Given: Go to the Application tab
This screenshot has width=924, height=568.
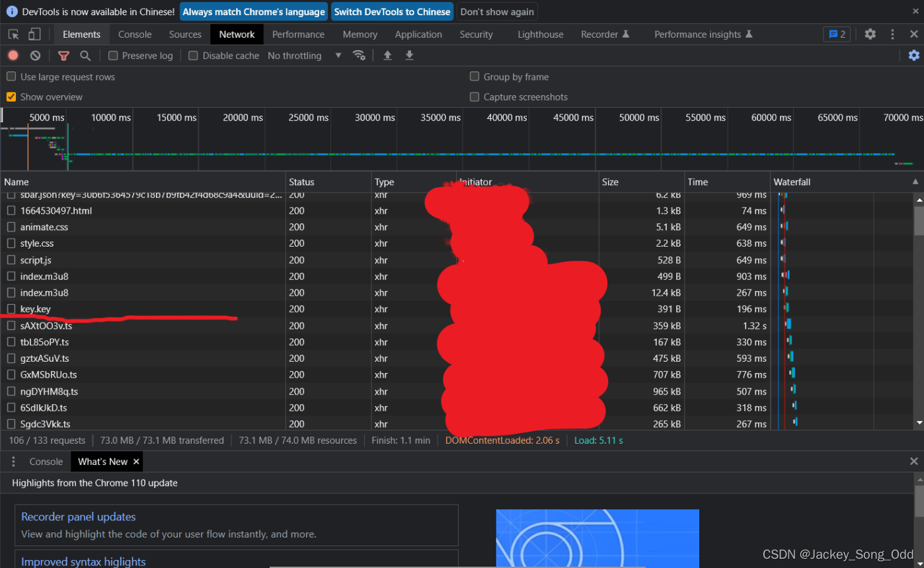Looking at the screenshot, I should (x=418, y=34).
